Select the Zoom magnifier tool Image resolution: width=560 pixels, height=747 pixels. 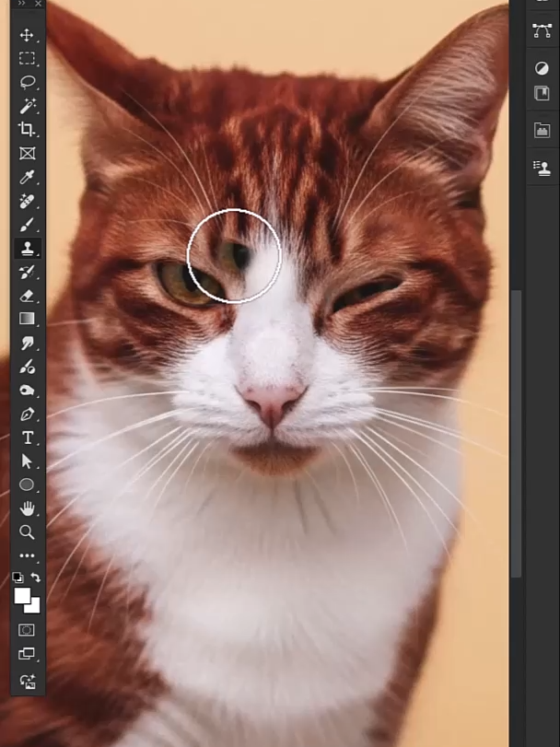[x=27, y=531]
